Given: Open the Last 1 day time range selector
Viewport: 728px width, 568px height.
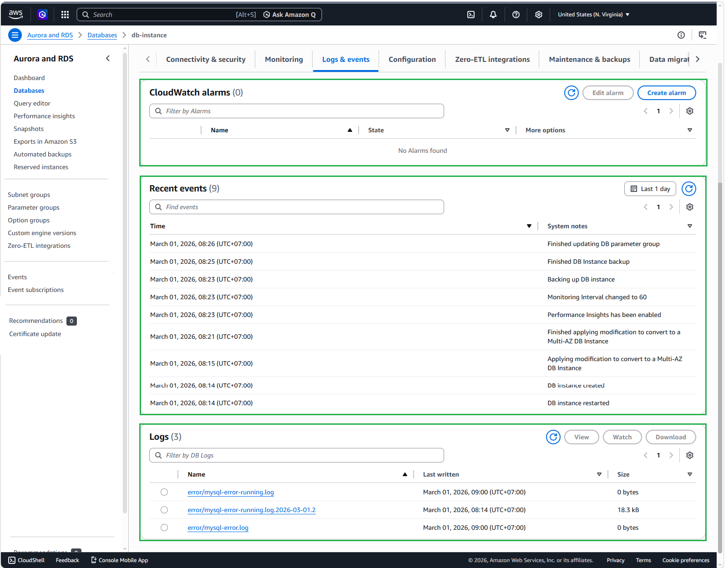Looking at the screenshot, I should 650,189.
